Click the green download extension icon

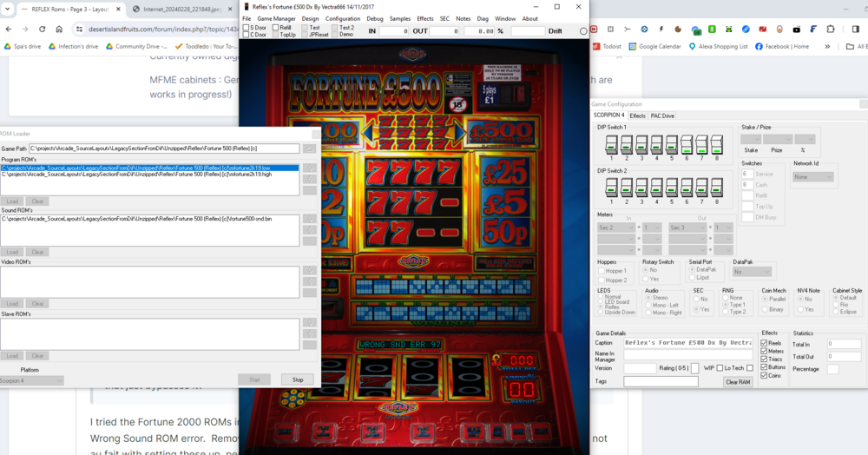[712, 29]
